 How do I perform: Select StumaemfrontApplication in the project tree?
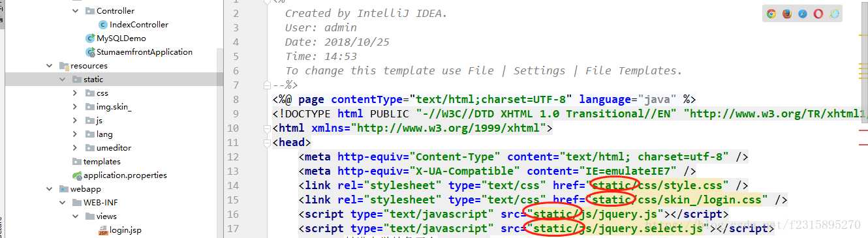[145, 52]
